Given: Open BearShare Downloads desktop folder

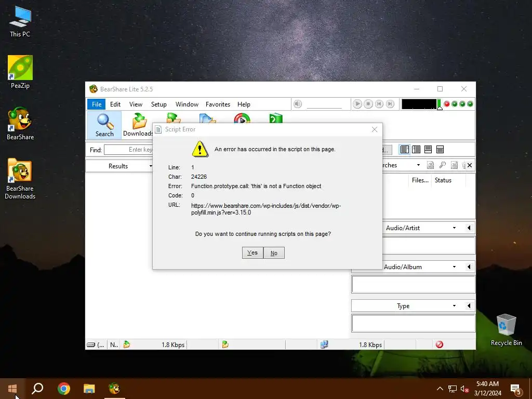Looking at the screenshot, I should coord(20,179).
